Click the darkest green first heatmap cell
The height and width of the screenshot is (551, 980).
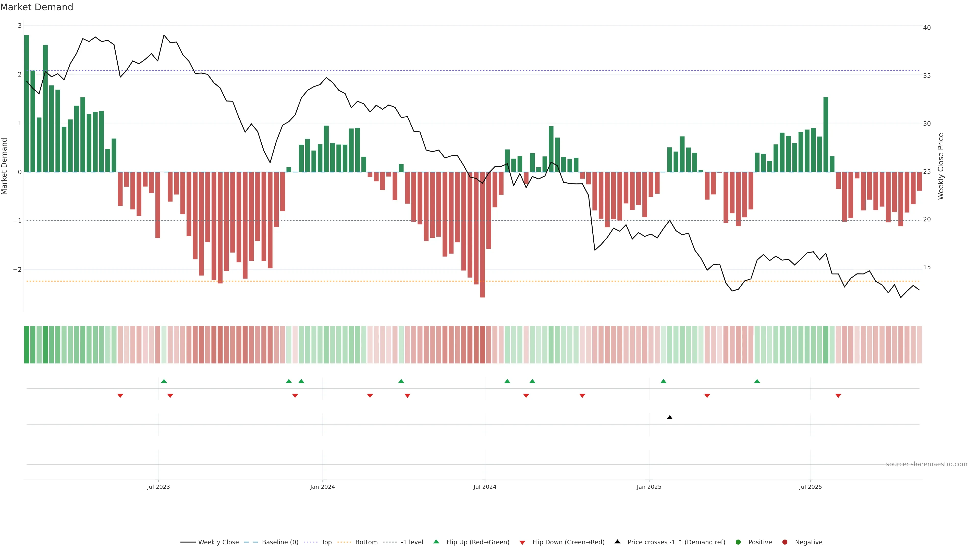tap(27, 345)
